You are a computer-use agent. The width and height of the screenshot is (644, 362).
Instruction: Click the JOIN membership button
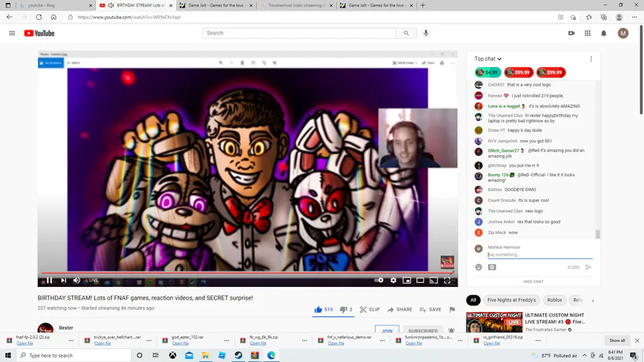tap(387, 331)
